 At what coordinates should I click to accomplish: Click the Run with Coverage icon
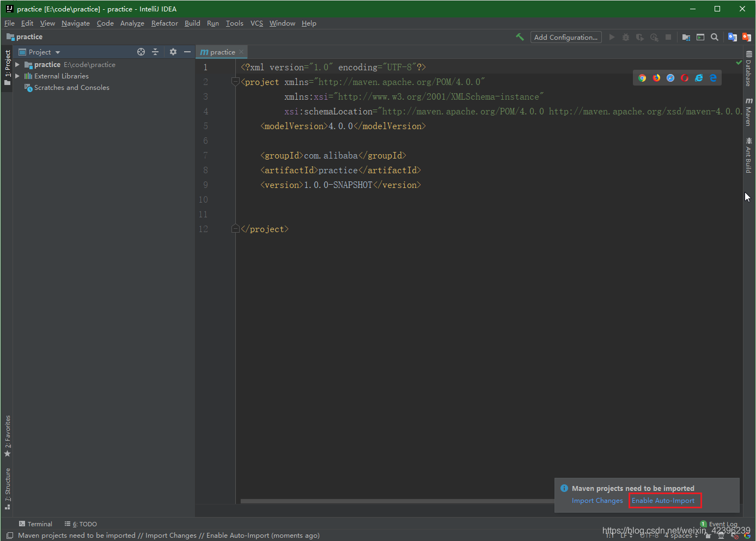[640, 37]
